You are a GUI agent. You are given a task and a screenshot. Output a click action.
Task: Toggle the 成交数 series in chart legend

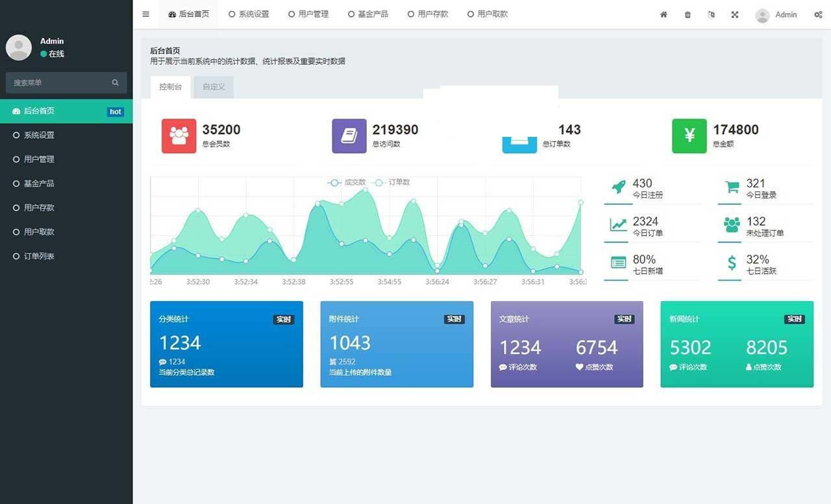click(x=348, y=182)
